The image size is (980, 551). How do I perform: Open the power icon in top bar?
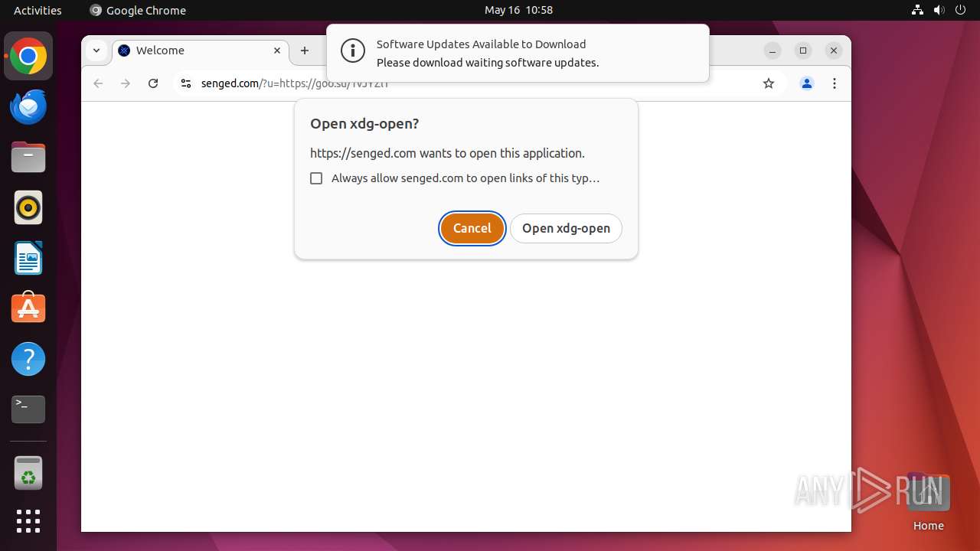(x=961, y=10)
